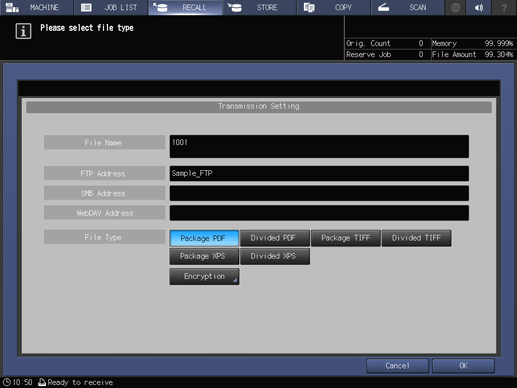Click the clock icon in status bar
Image resolution: width=517 pixels, height=388 pixels.
(x=7, y=382)
